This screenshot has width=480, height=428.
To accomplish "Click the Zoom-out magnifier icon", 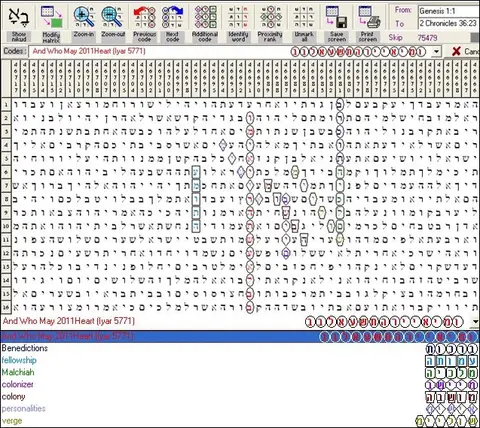I will [x=113, y=17].
